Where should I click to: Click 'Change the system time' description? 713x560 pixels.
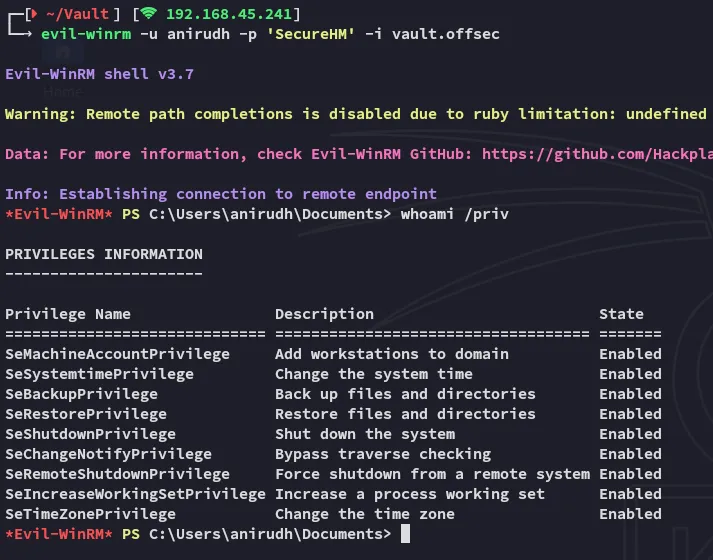(x=374, y=374)
